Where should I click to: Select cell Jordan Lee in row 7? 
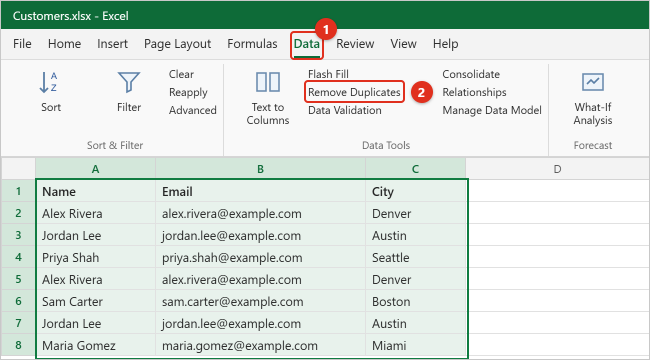[96, 323]
